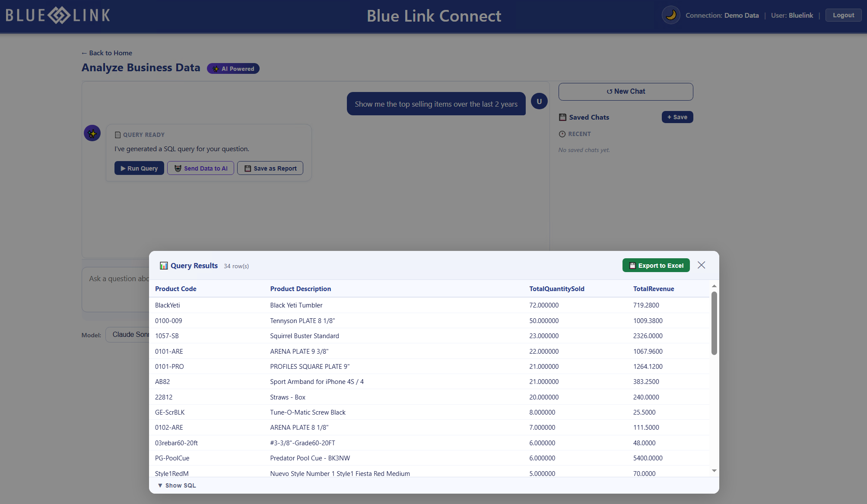Click the 2326.0000 revenue cell
Screen dimensions: 867x504
click(648, 336)
